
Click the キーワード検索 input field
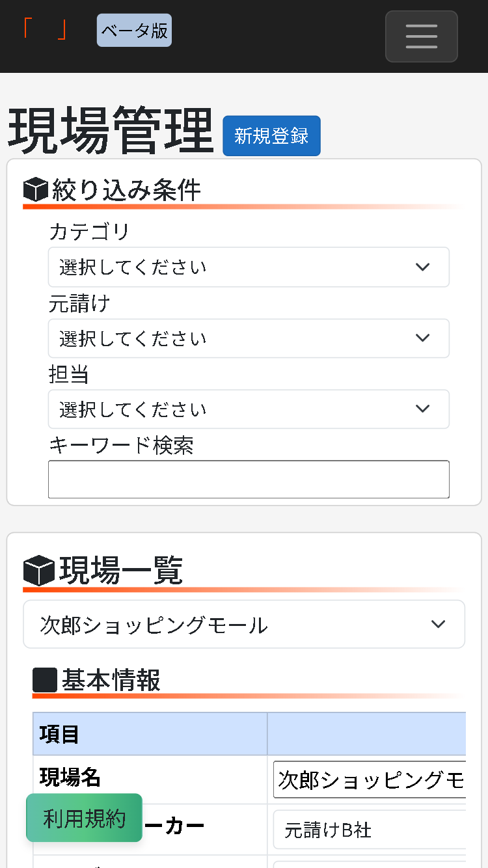click(249, 479)
